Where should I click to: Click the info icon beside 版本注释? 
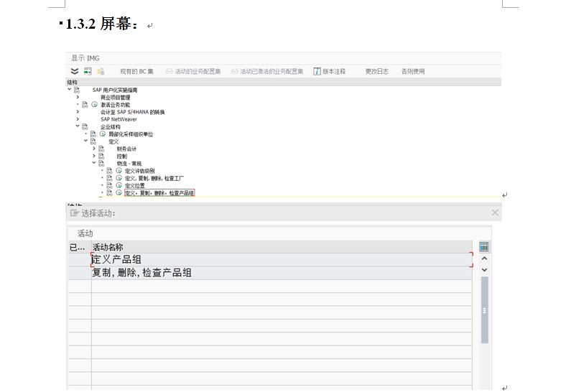(x=317, y=71)
